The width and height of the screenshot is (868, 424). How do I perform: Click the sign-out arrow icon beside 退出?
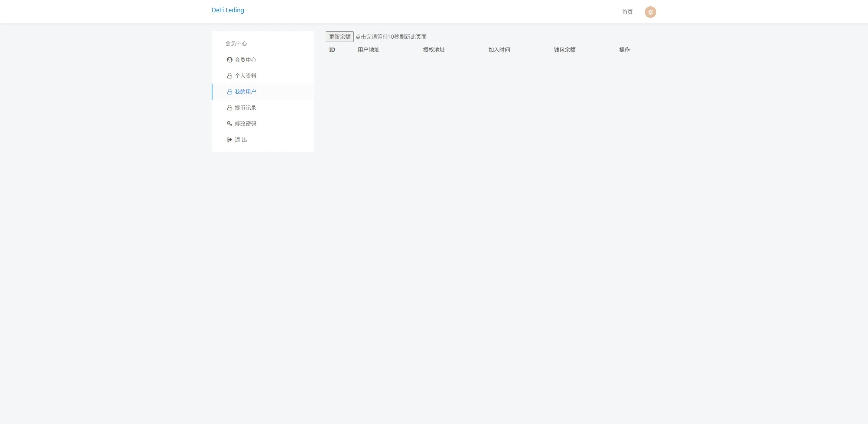230,140
